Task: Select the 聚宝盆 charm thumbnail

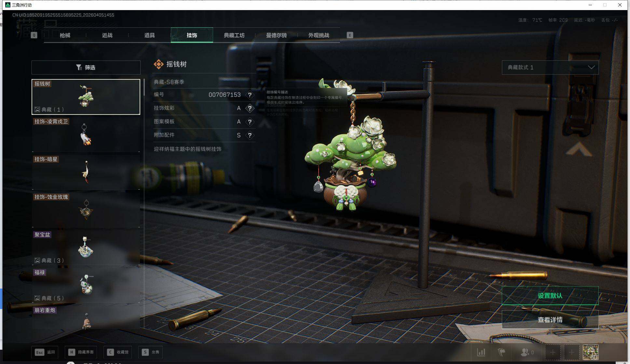Action: tap(86, 248)
